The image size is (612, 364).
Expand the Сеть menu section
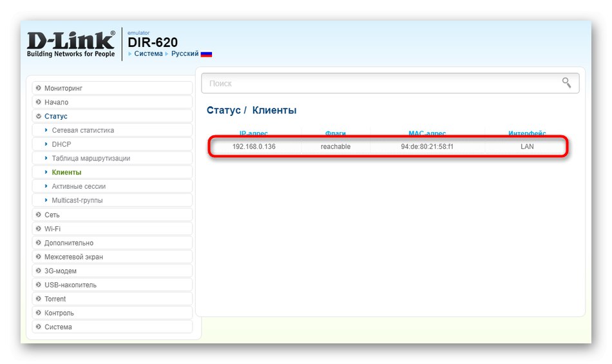112,215
